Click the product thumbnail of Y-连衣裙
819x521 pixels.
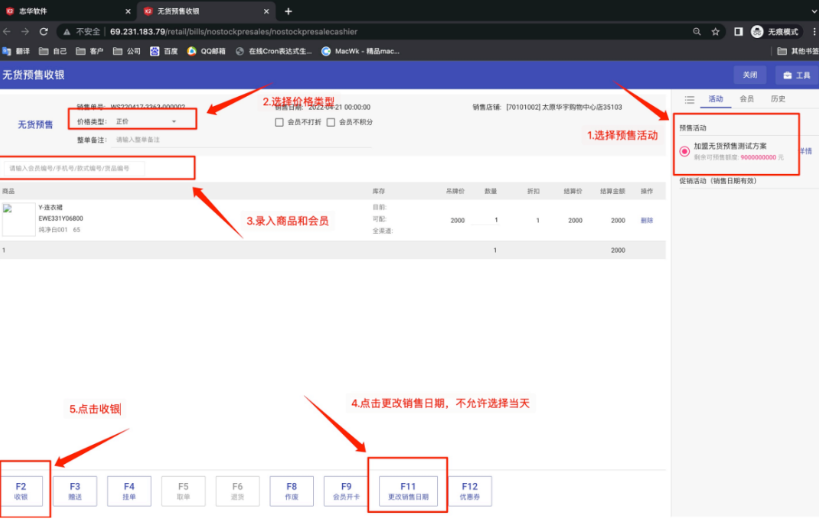point(19,219)
